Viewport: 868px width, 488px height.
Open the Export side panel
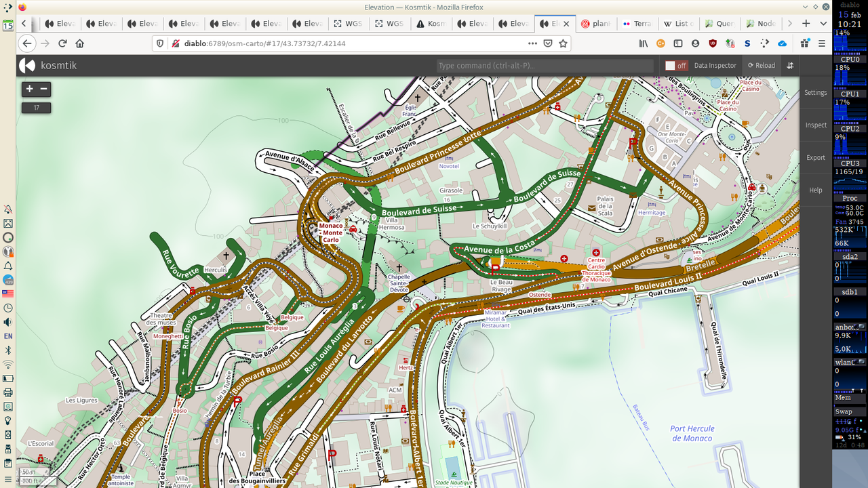coord(816,158)
